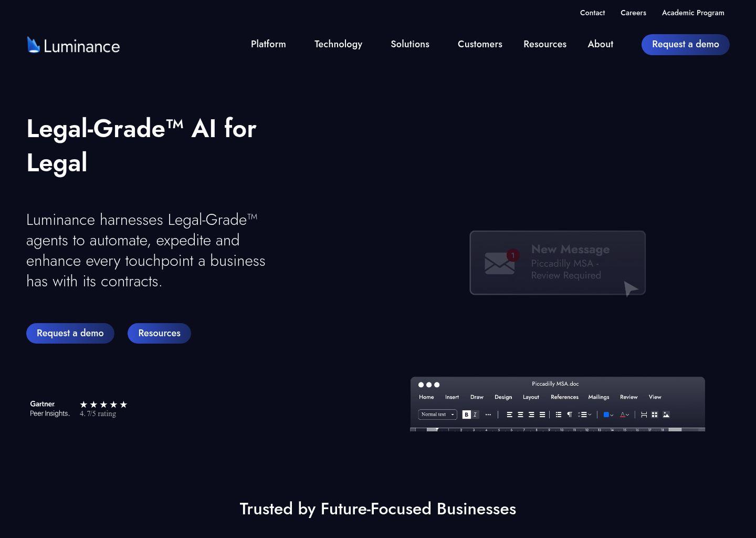
Task: Open the Normal text style dropdown
Action: point(437,415)
